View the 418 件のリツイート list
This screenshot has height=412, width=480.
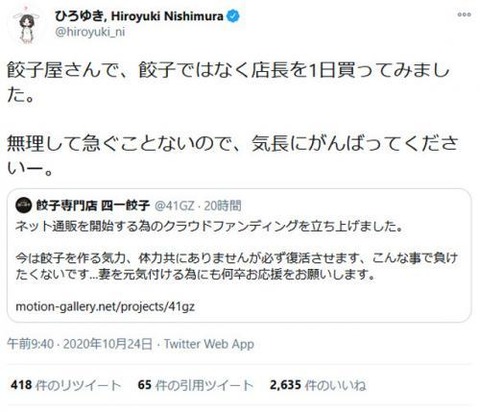click(65, 385)
